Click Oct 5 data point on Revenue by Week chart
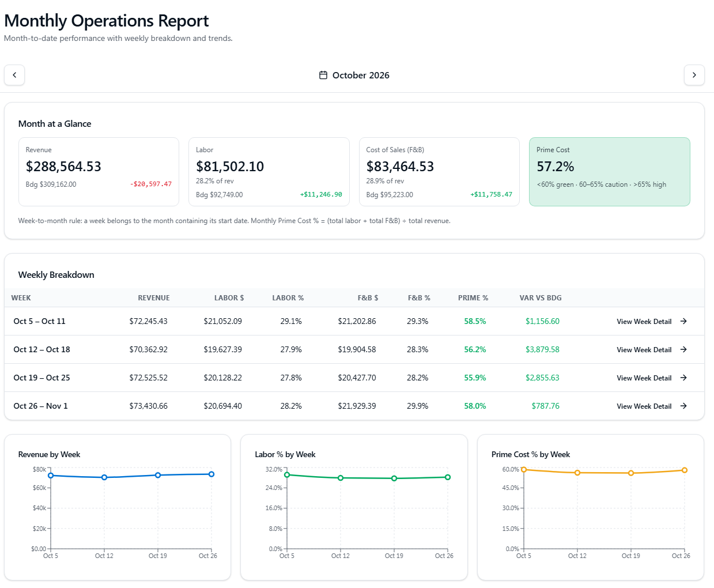Screen dimensions: 714x588 pos(51,476)
